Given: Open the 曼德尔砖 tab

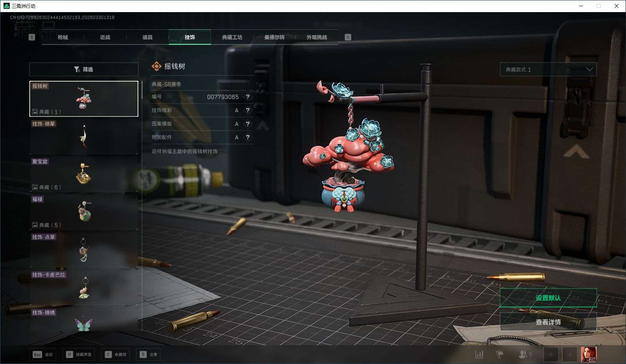Looking at the screenshot, I should click(x=274, y=37).
